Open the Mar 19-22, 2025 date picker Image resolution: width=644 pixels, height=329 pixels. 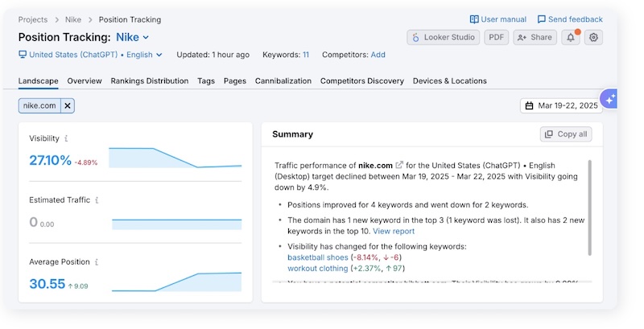click(561, 105)
